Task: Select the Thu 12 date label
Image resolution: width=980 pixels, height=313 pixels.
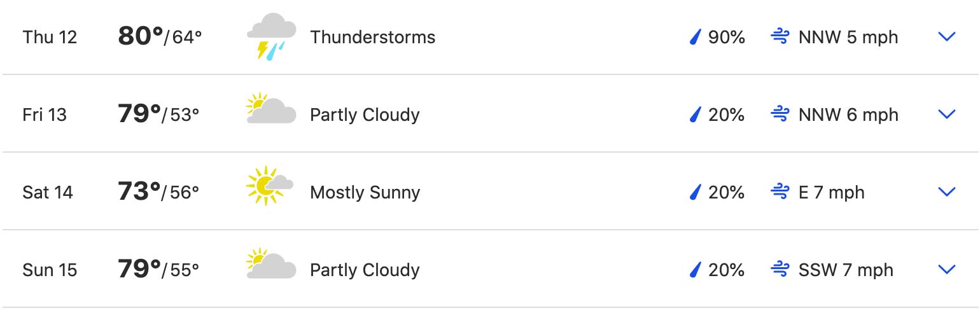Action: [x=50, y=38]
